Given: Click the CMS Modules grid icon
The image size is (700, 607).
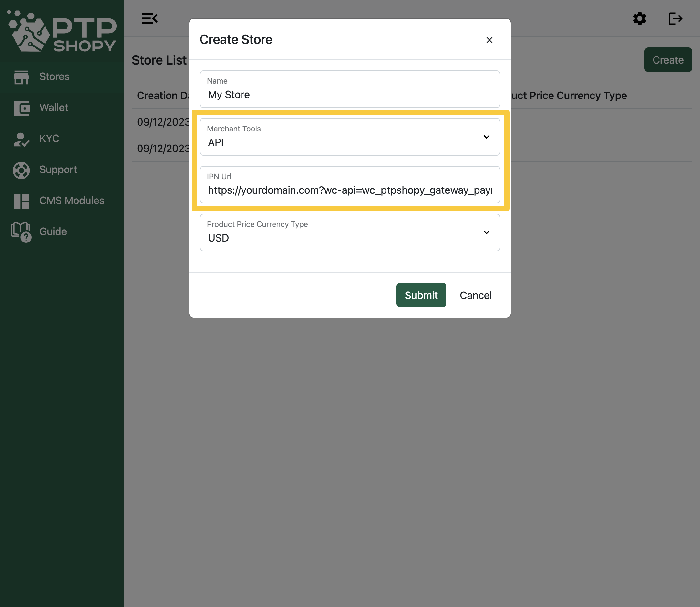Looking at the screenshot, I should click(21, 201).
